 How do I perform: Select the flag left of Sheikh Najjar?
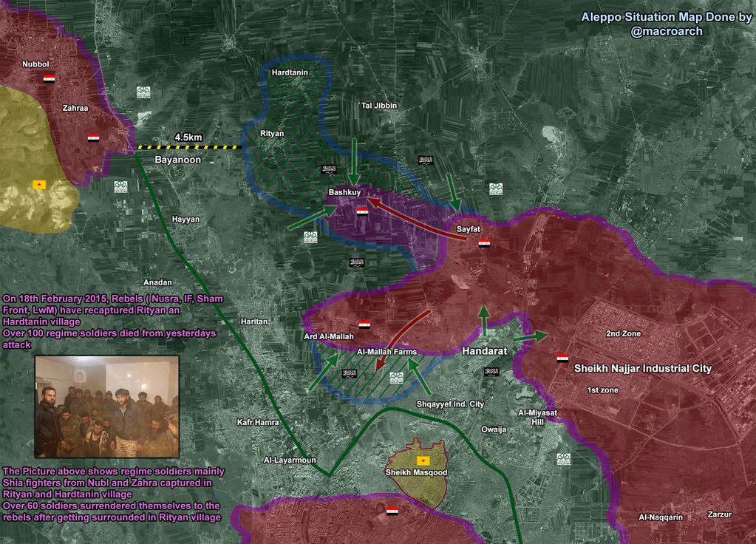562,358
